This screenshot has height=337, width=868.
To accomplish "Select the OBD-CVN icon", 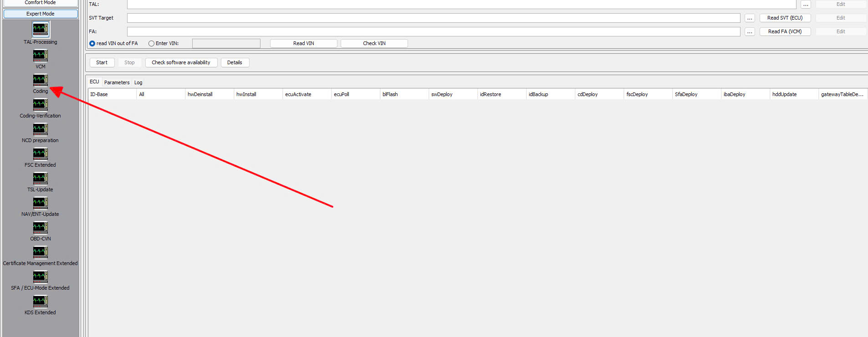I will click(x=41, y=227).
